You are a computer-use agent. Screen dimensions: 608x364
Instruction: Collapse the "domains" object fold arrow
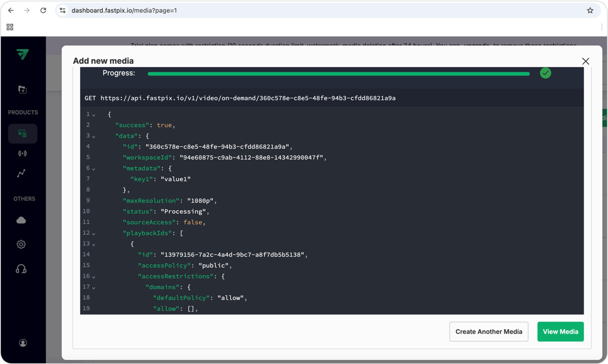[x=94, y=288]
